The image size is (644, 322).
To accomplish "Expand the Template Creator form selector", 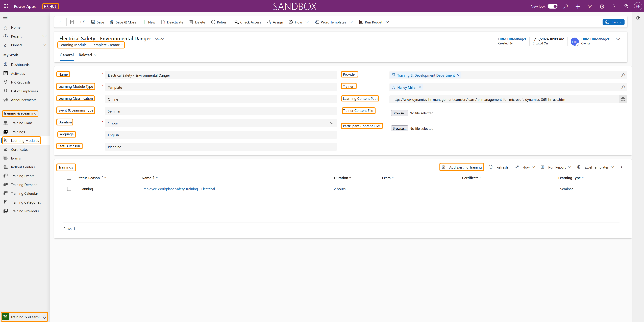I will (107, 45).
